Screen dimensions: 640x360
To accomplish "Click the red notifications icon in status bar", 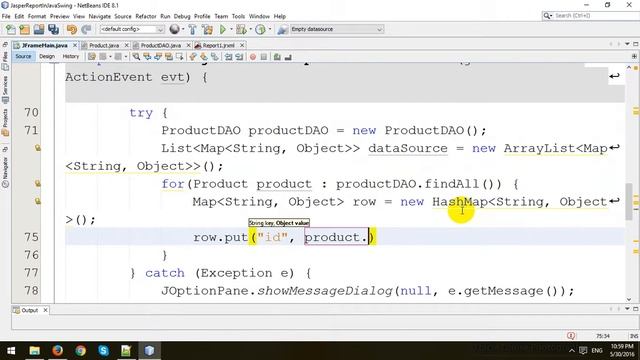I will (x=571, y=336).
